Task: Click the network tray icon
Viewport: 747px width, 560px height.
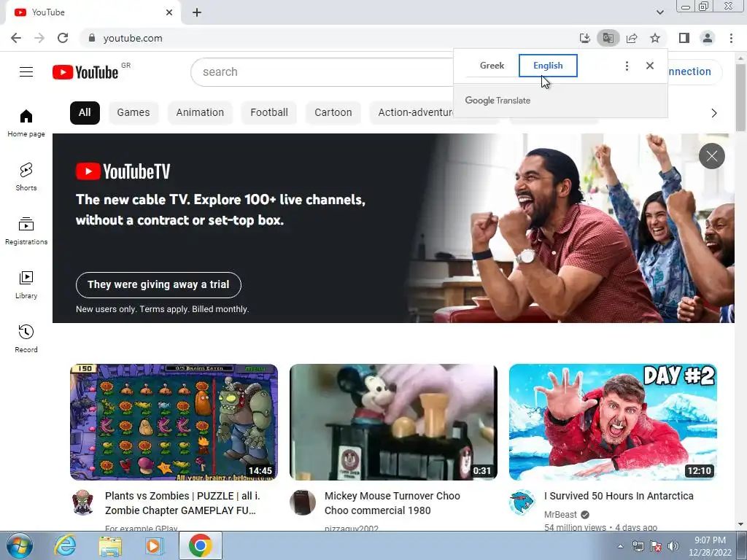Action: (x=638, y=546)
